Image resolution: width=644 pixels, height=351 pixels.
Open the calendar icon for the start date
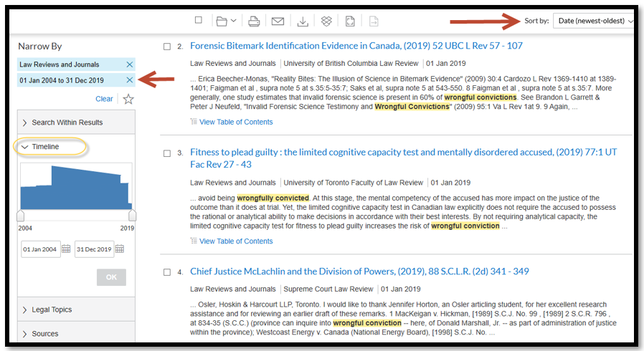coord(66,249)
